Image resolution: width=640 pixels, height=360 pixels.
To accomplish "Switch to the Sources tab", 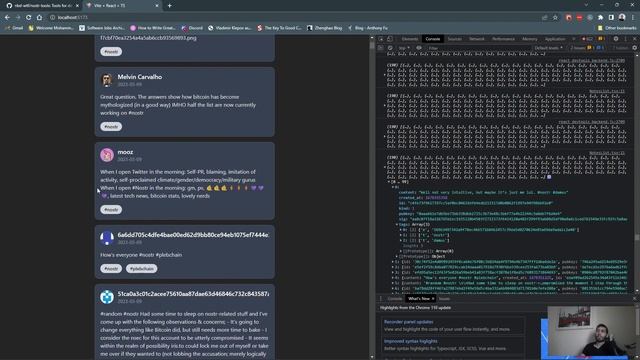I will 454,39.
